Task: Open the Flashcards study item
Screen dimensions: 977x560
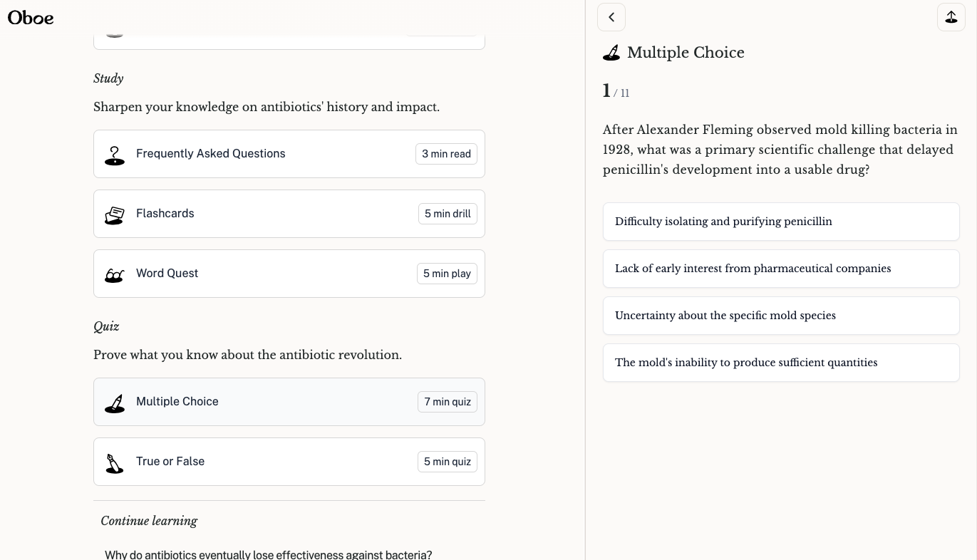Action: [x=165, y=214]
